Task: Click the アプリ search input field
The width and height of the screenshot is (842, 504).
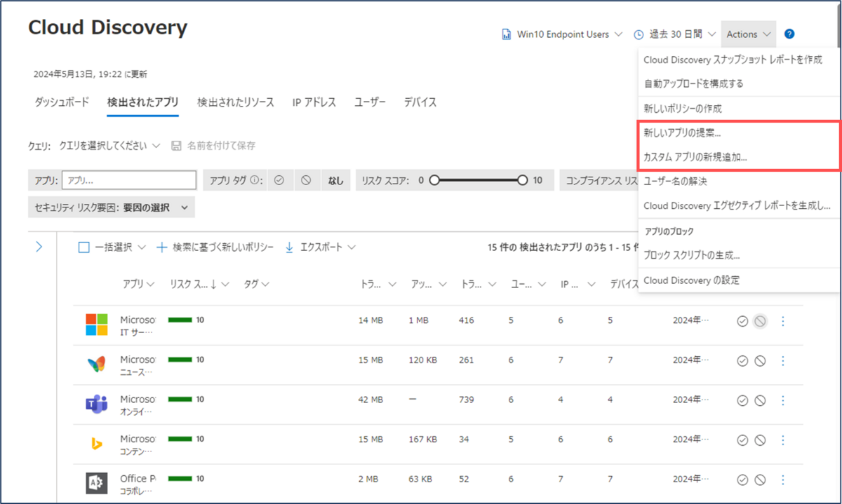Action: 129,180
